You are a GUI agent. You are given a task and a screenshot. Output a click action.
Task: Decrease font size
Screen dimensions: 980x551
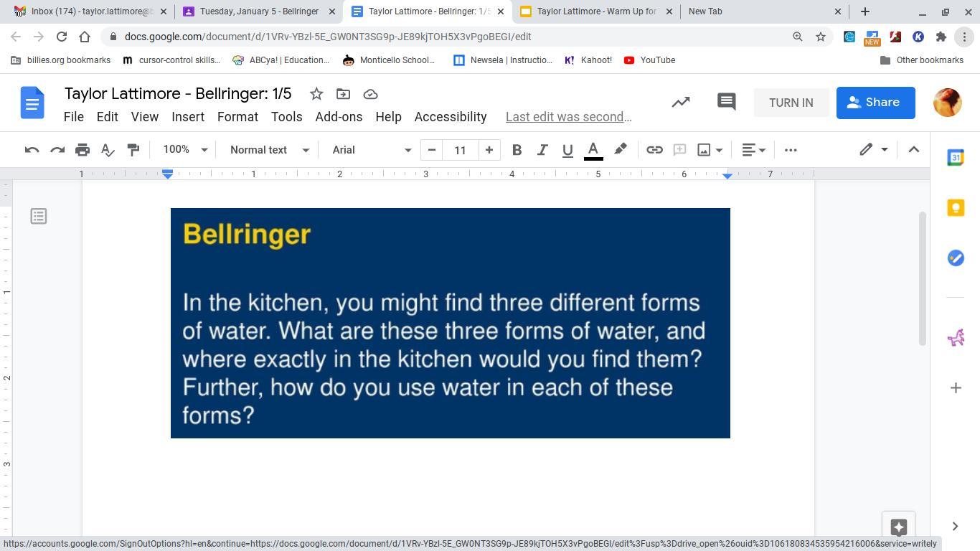coord(432,150)
